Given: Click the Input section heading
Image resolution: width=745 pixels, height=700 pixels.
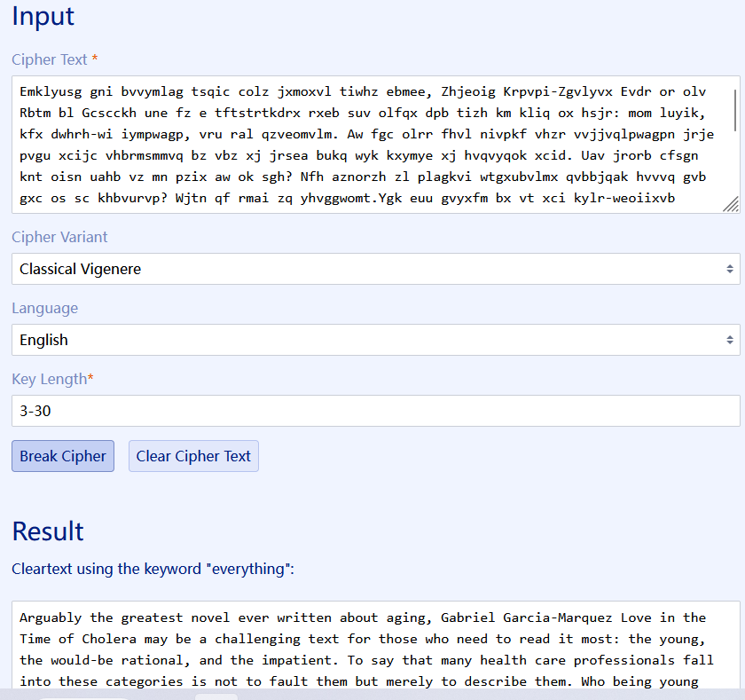Looking at the screenshot, I should [x=43, y=16].
